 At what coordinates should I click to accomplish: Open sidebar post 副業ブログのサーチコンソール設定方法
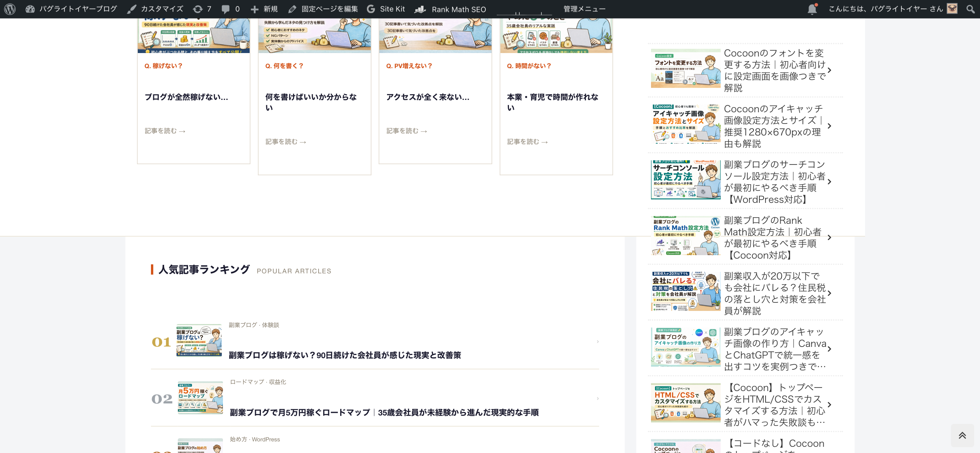click(x=775, y=182)
